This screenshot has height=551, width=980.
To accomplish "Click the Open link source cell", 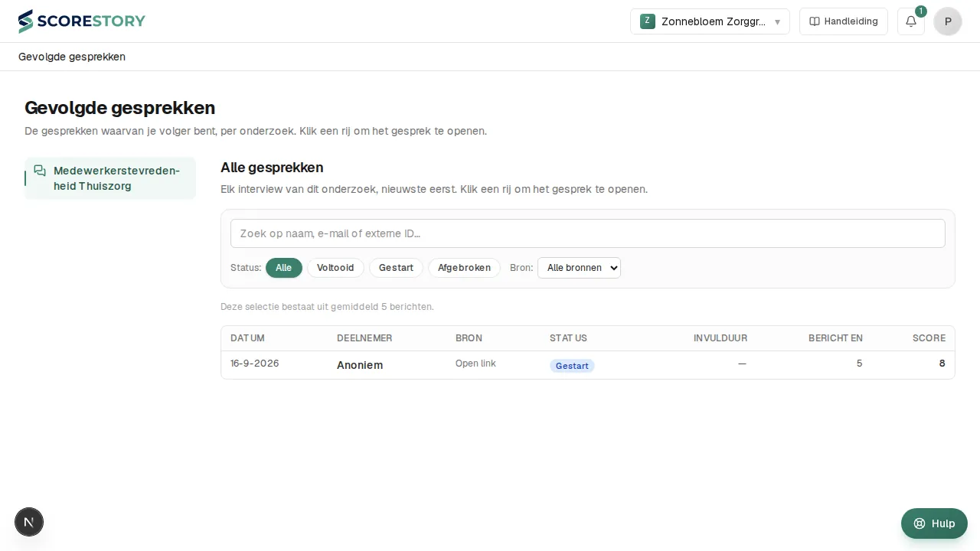I will tap(475, 364).
